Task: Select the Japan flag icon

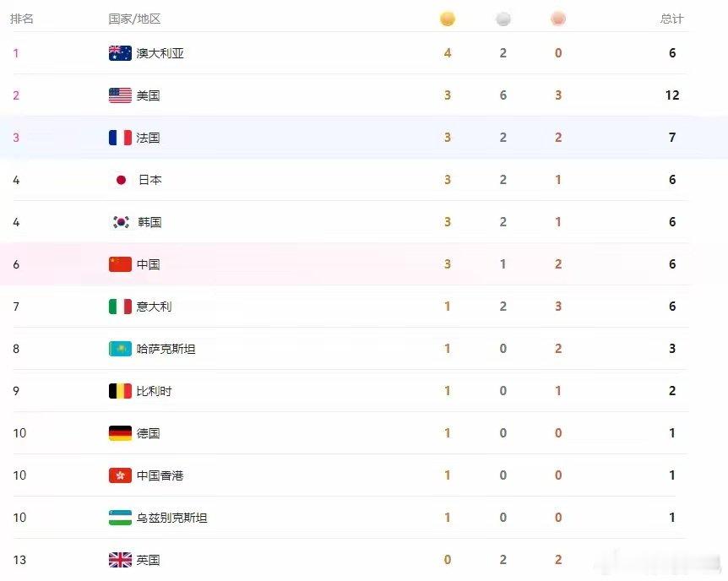Action: [x=121, y=180]
